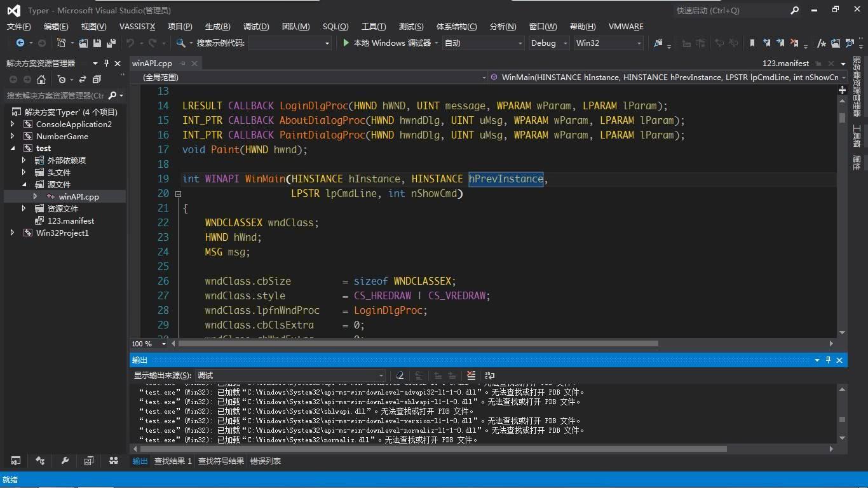Click the editor vertical scrollbar thumb
Viewport: 868px width, 488px height.
(x=842, y=118)
